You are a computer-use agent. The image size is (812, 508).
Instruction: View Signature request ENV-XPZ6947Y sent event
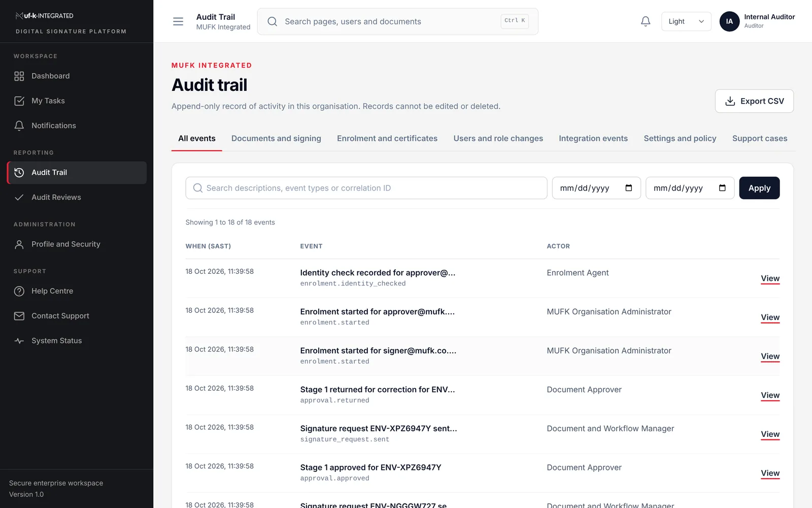pos(770,434)
